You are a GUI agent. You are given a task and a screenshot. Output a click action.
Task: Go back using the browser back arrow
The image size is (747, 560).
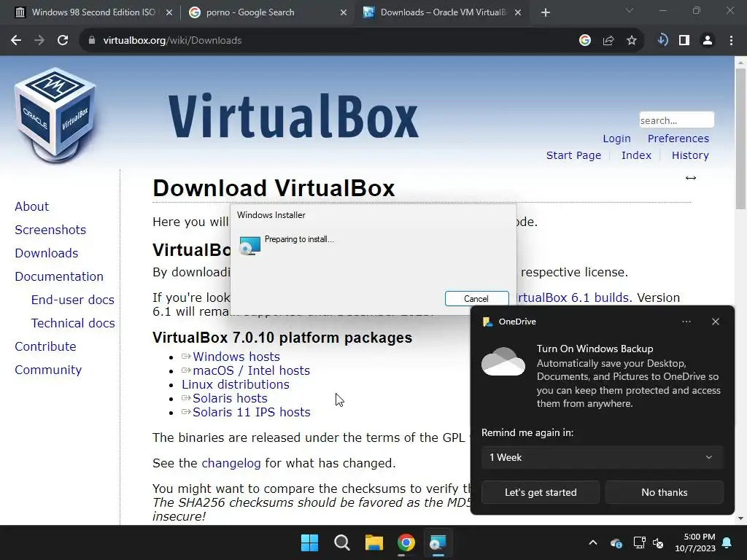tap(16, 41)
